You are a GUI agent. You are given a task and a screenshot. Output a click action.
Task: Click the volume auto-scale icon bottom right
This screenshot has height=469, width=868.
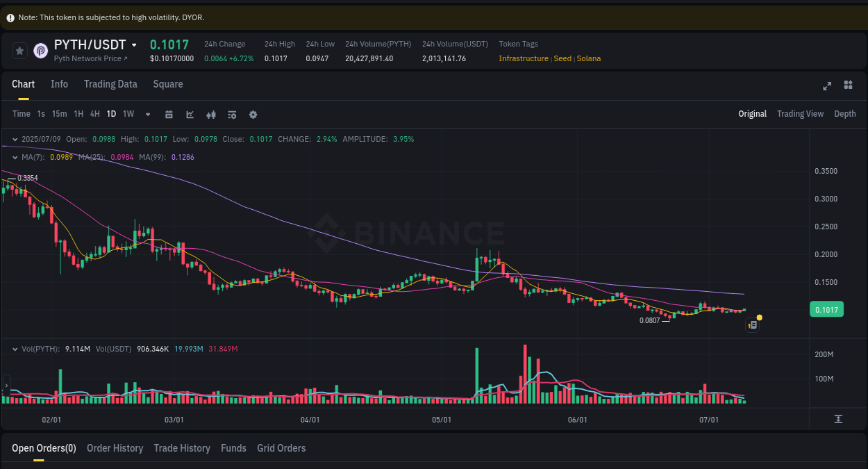[x=840, y=419]
